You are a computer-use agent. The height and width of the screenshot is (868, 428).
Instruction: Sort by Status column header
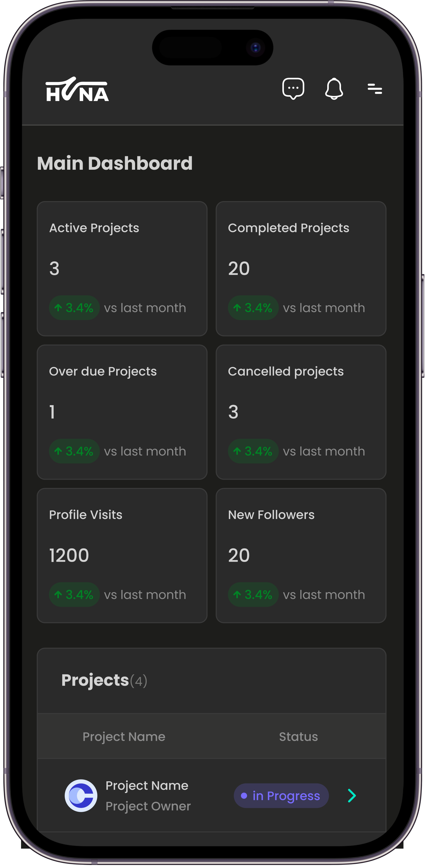[298, 737]
